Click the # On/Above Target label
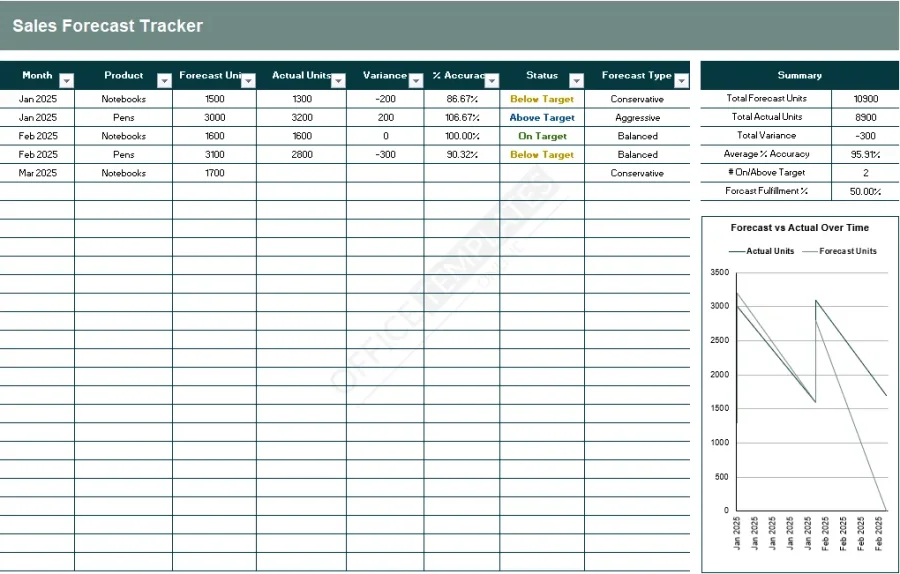The height and width of the screenshot is (574, 900). click(766, 172)
